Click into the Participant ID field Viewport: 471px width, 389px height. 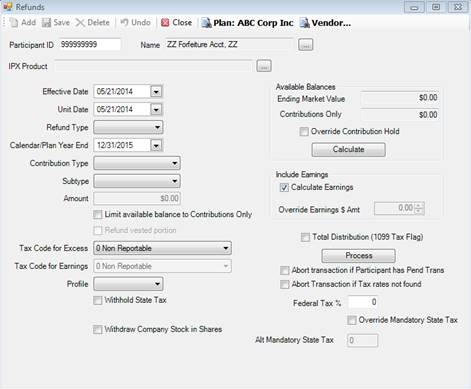[x=90, y=45]
